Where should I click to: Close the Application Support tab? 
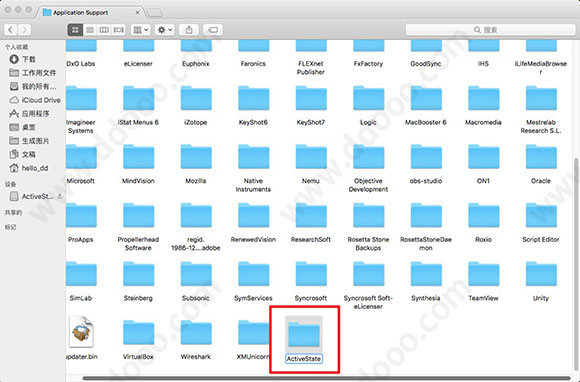pos(137,13)
